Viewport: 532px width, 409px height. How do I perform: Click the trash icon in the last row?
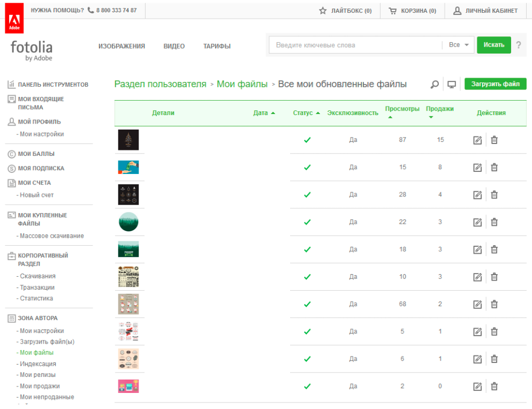(x=494, y=387)
